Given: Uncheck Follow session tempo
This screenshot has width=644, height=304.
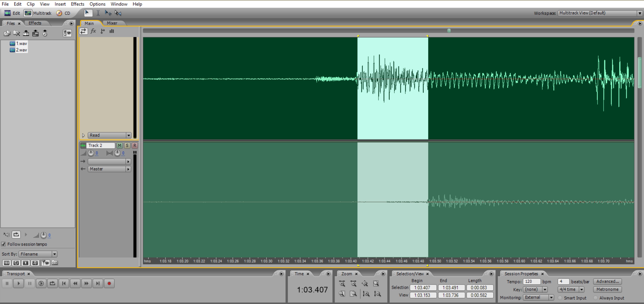Looking at the screenshot, I should (x=4, y=244).
